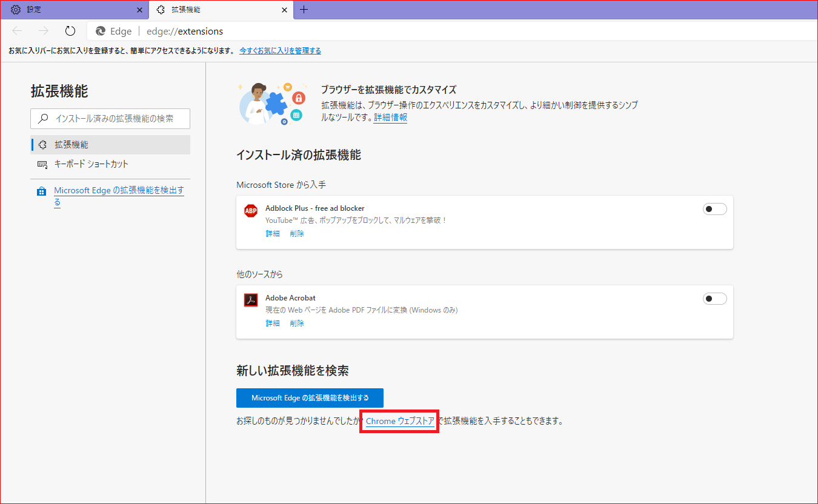Viewport: 818px width, 504px height.
Task: Click blue Microsoft Edge の拡張機能を検出する button
Action: click(310, 398)
